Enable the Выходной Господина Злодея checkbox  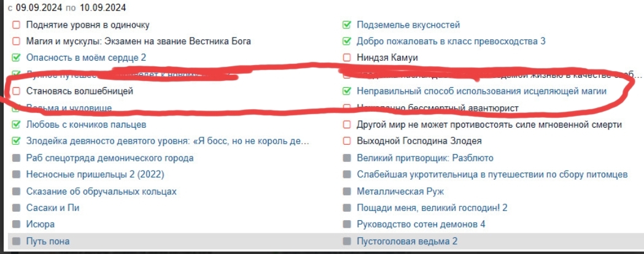coord(347,142)
